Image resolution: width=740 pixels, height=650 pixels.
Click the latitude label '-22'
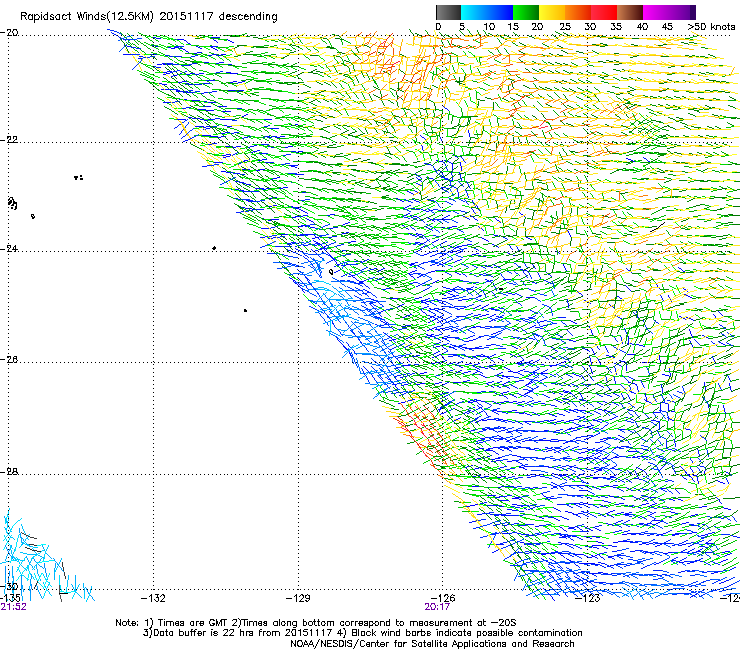(9, 140)
